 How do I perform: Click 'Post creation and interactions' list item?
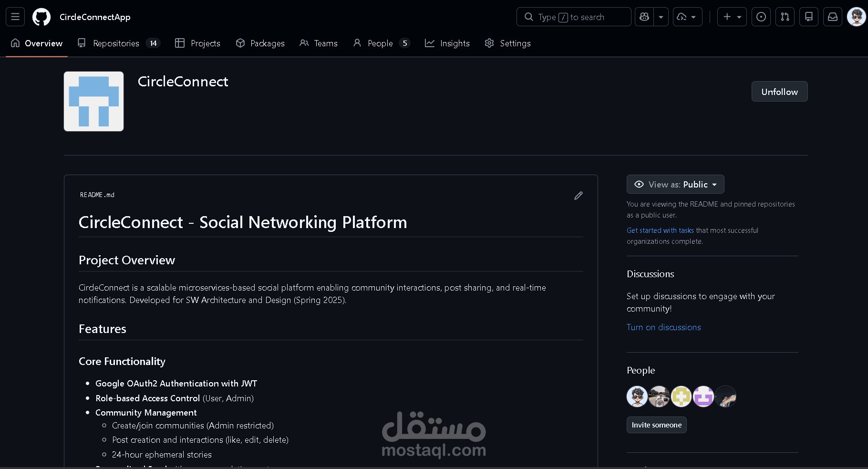click(200, 440)
